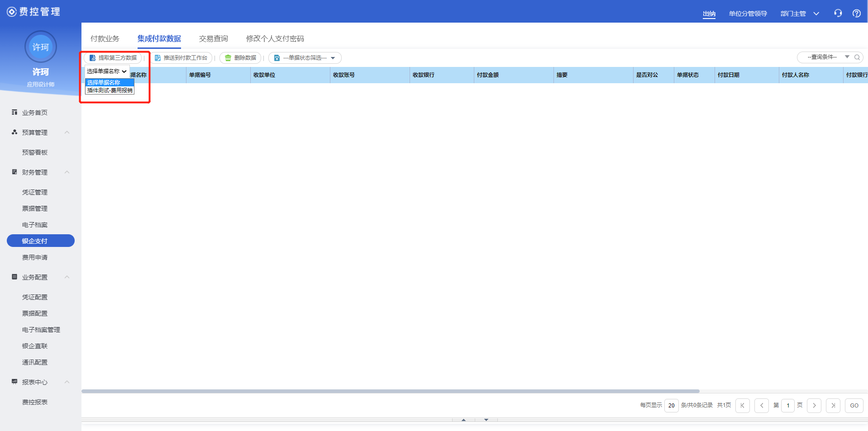The image size is (868, 431).
Task: Open 预警看板 in the sidebar
Action: [35, 152]
